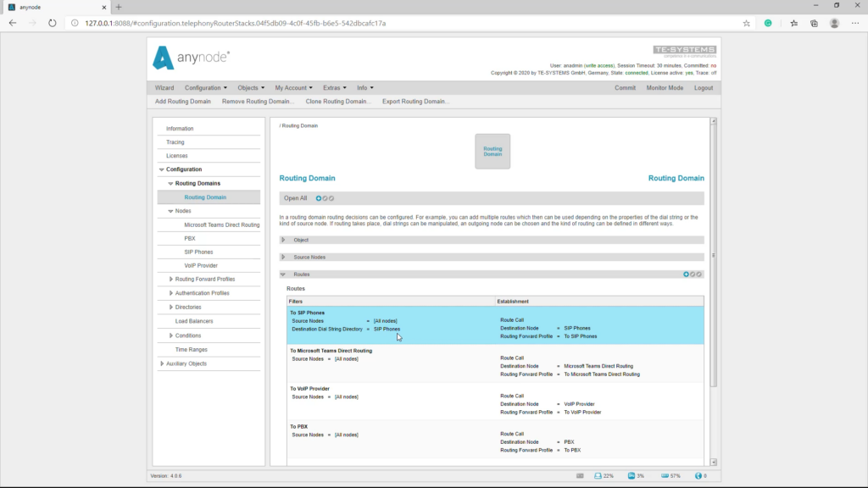Open the Info dropdown menu
This screenshot has width=868, height=488.
[364, 88]
